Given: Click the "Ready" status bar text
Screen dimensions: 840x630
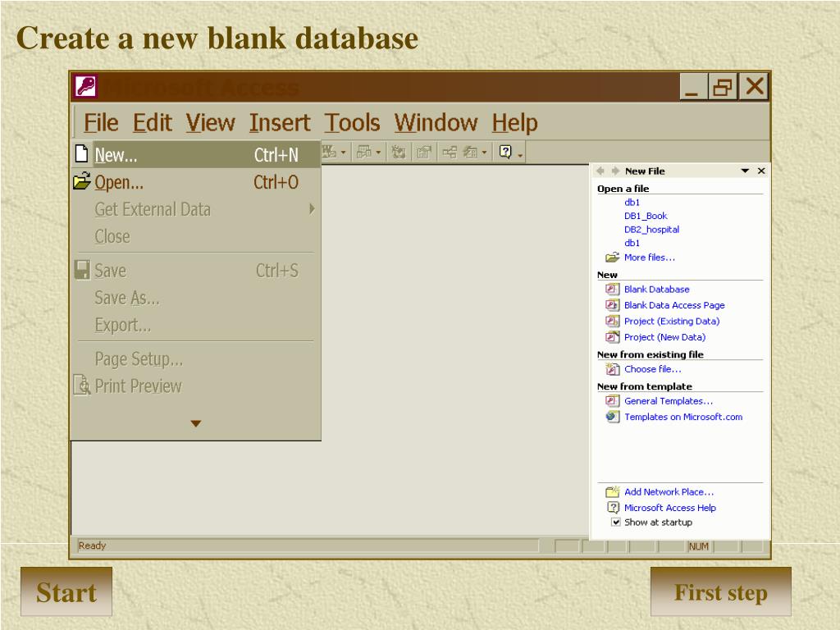Looking at the screenshot, I should [x=92, y=546].
